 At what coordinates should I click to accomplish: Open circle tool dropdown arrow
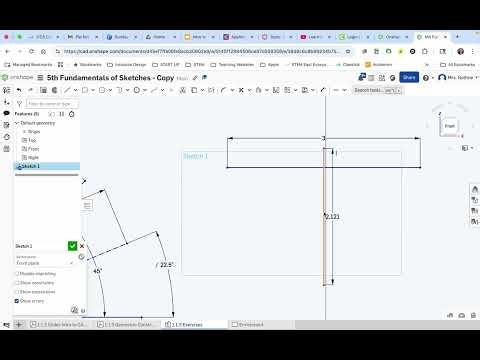(x=110, y=90)
